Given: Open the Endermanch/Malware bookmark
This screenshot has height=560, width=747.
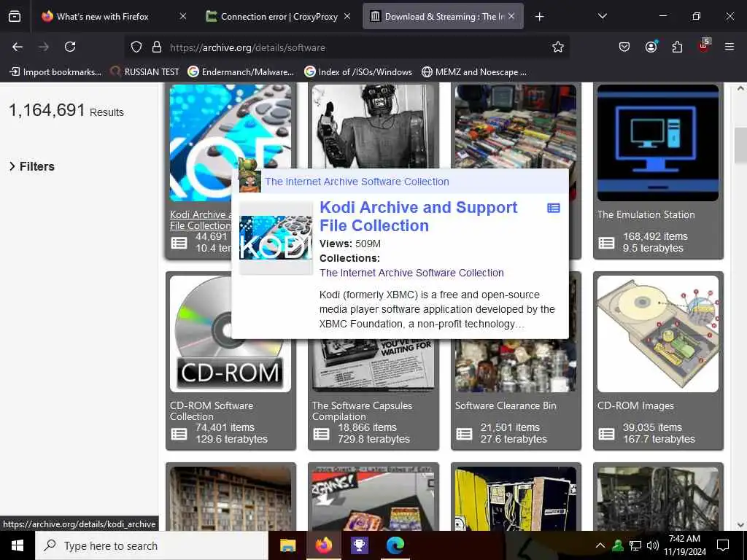Looking at the screenshot, I should [x=241, y=72].
